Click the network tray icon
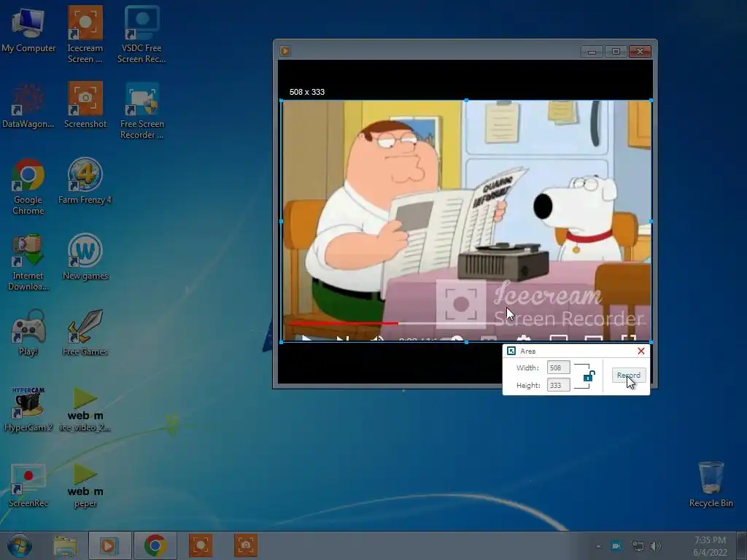The height and width of the screenshot is (560, 747). tap(638, 546)
